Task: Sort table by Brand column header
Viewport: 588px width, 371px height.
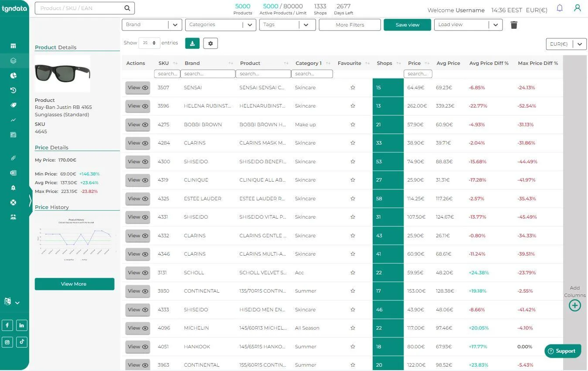Action: pos(208,63)
